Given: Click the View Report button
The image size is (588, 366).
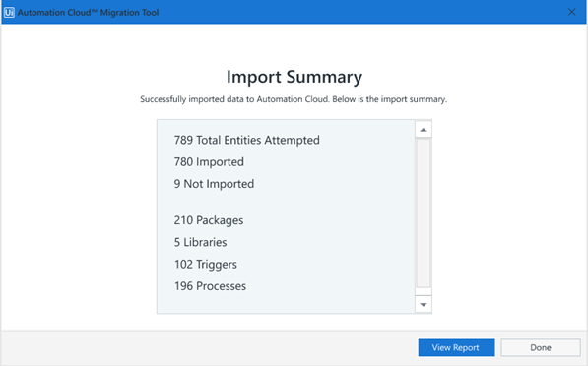Looking at the screenshot, I should tap(456, 347).
